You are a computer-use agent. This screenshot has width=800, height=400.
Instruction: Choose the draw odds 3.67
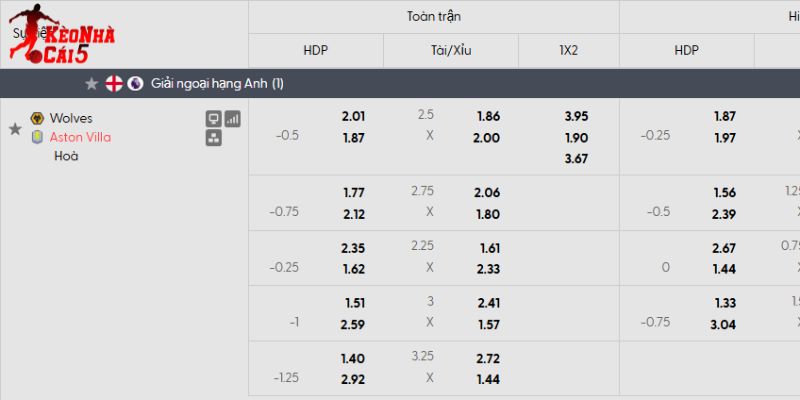pyautogui.click(x=575, y=158)
